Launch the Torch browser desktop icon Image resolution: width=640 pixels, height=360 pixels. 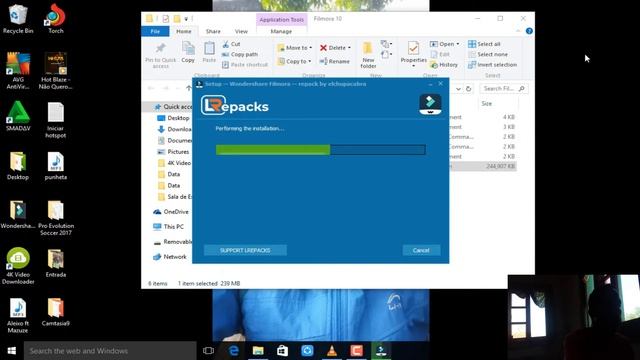[x=56, y=18]
